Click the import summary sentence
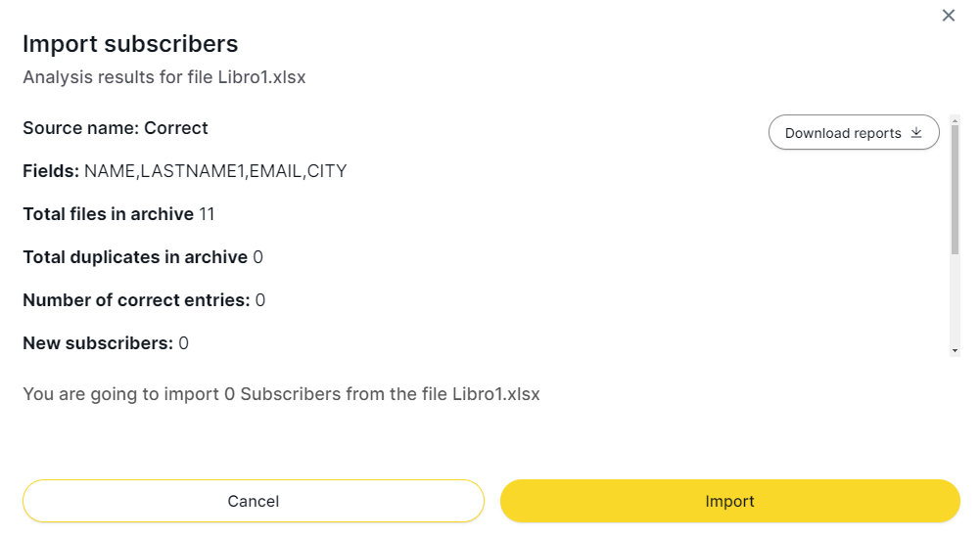 click(281, 394)
